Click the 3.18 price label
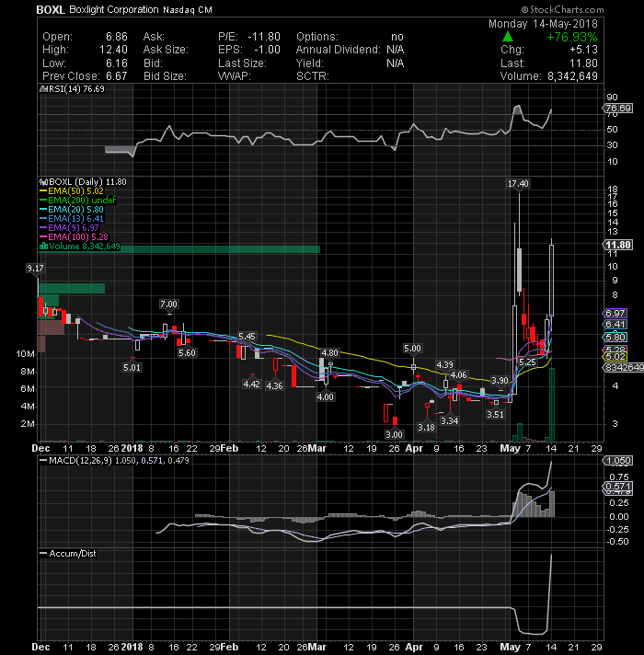 pyautogui.click(x=426, y=428)
